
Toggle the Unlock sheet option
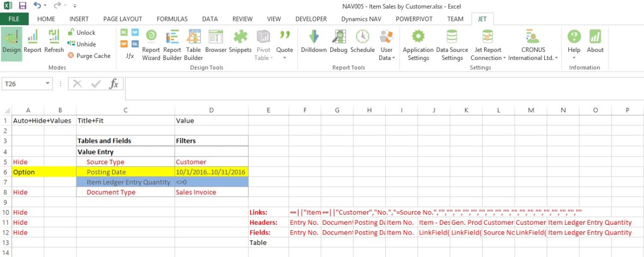(81, 33)
